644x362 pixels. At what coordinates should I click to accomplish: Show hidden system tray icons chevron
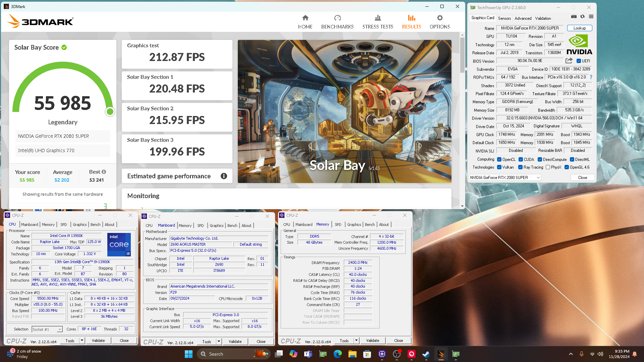tap(571, 354)
